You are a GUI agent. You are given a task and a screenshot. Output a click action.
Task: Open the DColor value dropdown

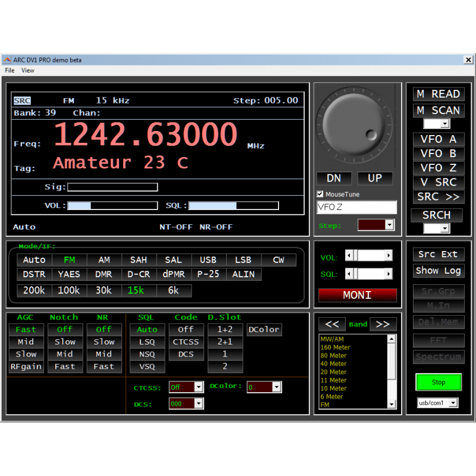click(277, 387)
